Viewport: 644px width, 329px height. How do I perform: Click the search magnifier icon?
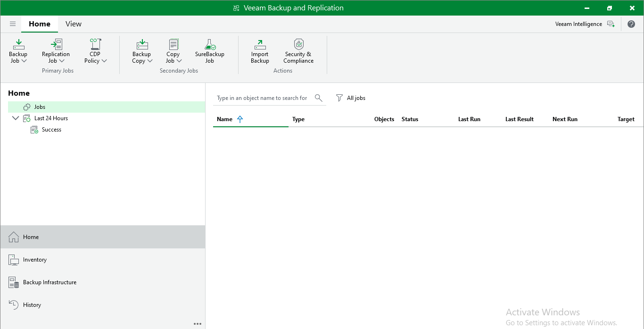pos(319,98)
